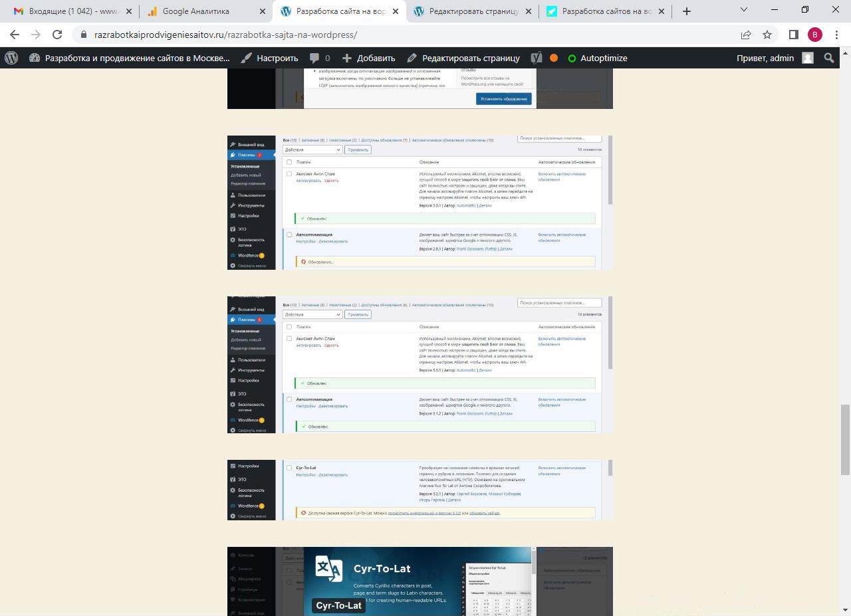851x616 pixels.
Task: Open Chrome's three-dot menu
Action: (836, 35)
